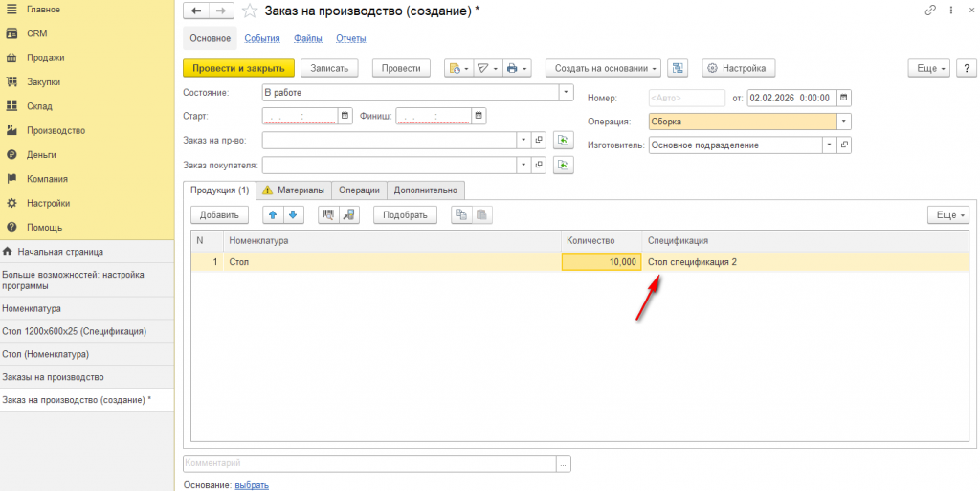Image resolution: width=980 pixels, height=491 pixels.
Task: Open calendar for the Финиш date field
Action: click(x=479, y=116)
